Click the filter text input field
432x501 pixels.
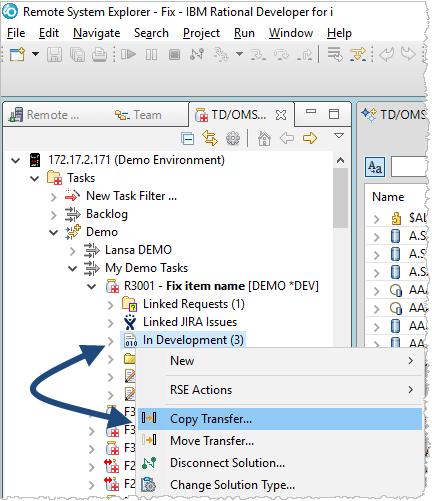tap(409, 167)
